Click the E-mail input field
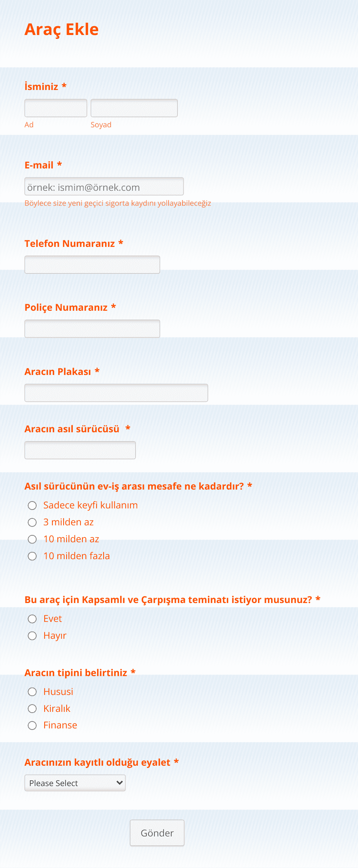358x868 pixels. 104,186
